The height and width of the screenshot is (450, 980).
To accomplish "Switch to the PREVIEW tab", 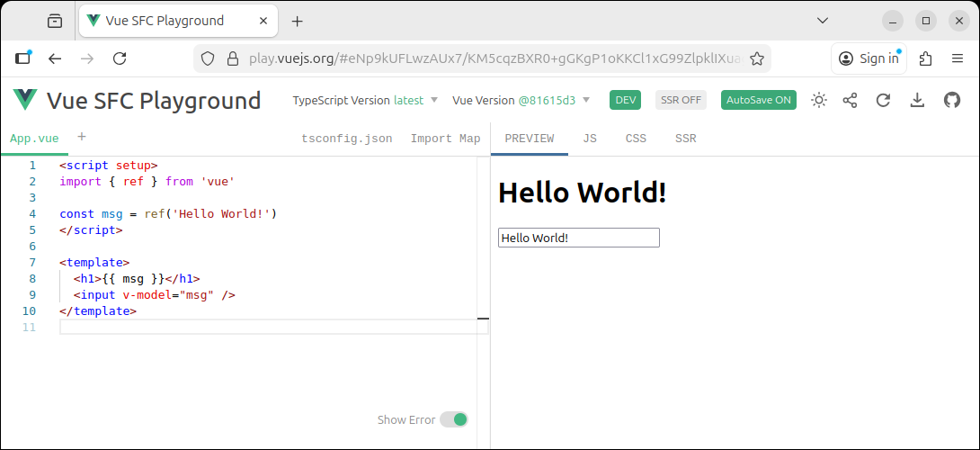I will (530, 139).
